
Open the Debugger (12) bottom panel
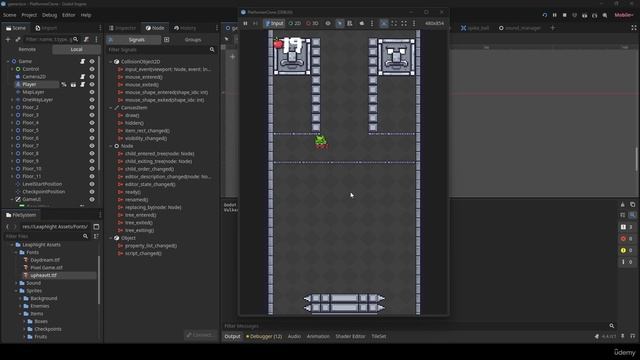pos(264,337)
